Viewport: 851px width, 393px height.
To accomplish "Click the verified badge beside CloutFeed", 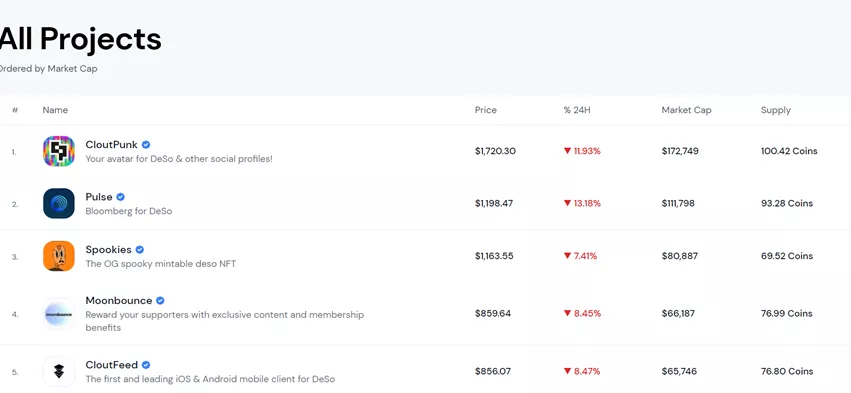I will click(146, 365).
